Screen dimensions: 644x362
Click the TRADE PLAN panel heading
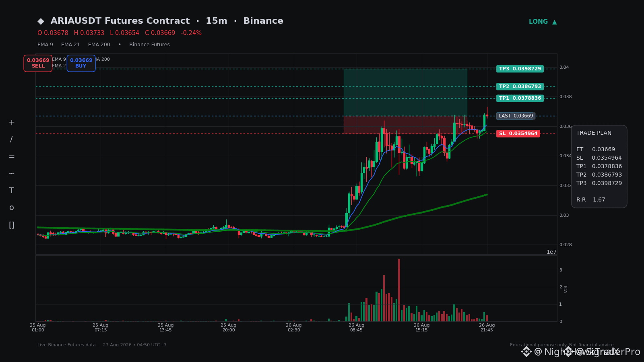(x=594, y=133)
